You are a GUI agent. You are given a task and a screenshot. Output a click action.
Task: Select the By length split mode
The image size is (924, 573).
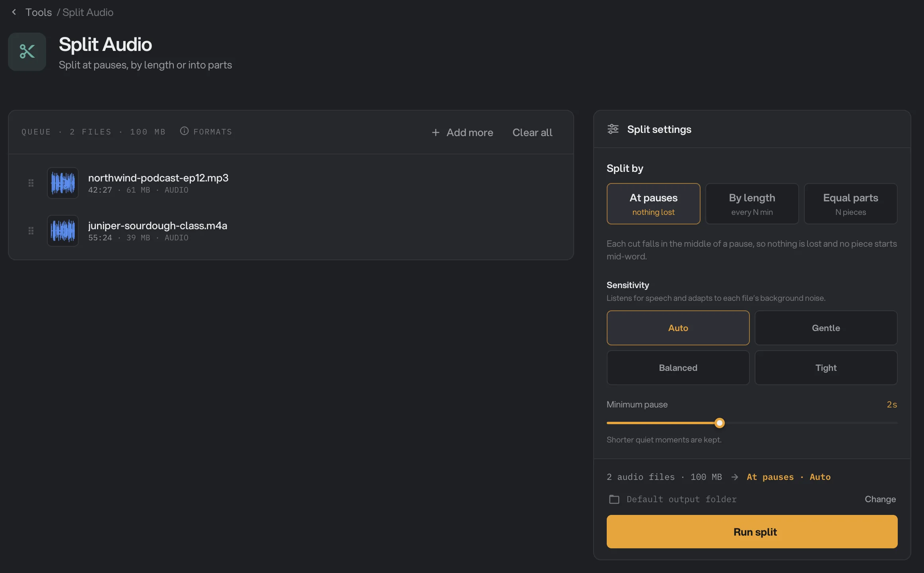[752, 204]
